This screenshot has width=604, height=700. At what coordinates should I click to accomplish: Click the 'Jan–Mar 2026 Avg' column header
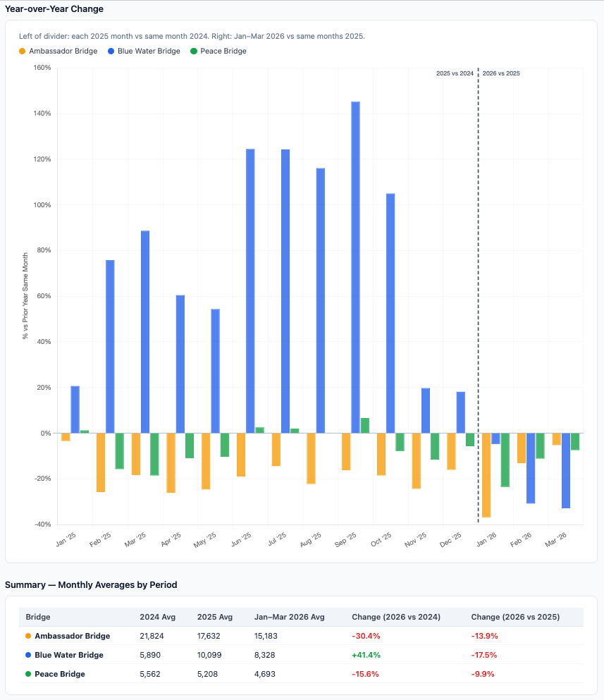[289, 617]
